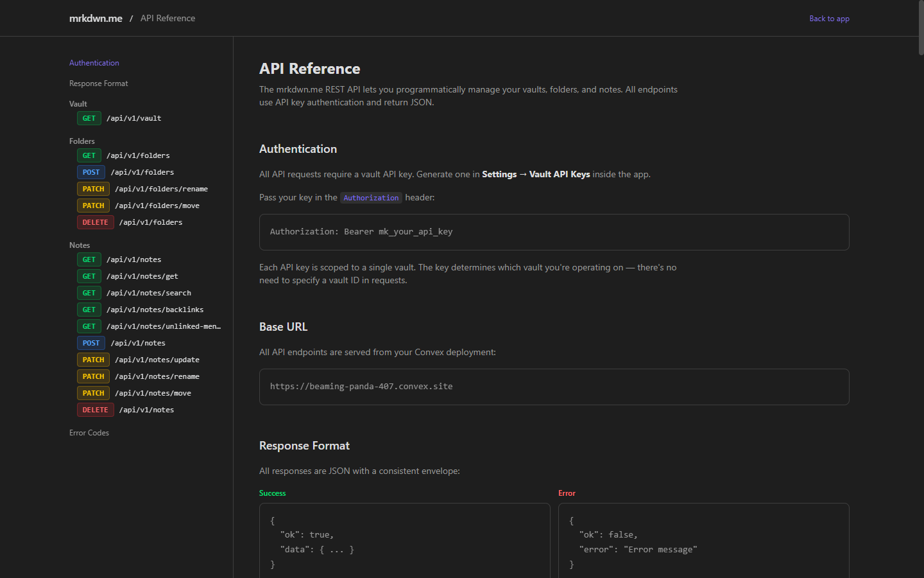
Task: Click the mrkdwn.me logo in the header
Action: 95,18
